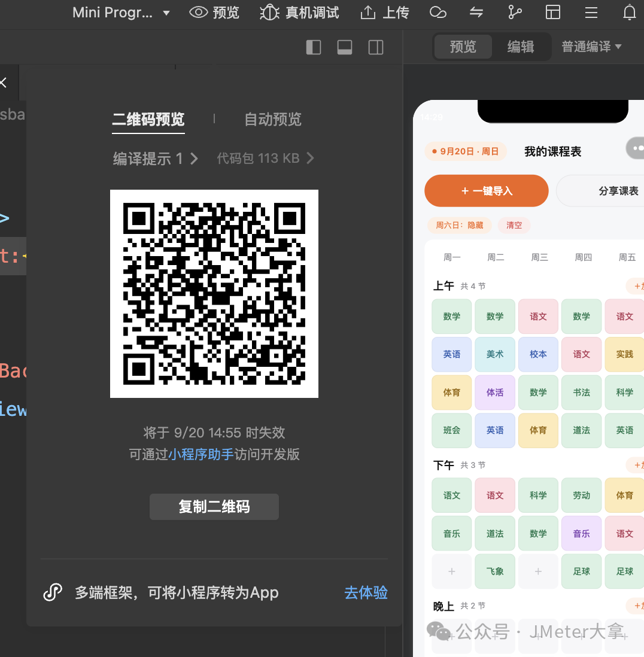Tap the add button beside 晚上 section
Image resolution: width=644 pixels, height=657 pixels.
(x=636, y=606)
